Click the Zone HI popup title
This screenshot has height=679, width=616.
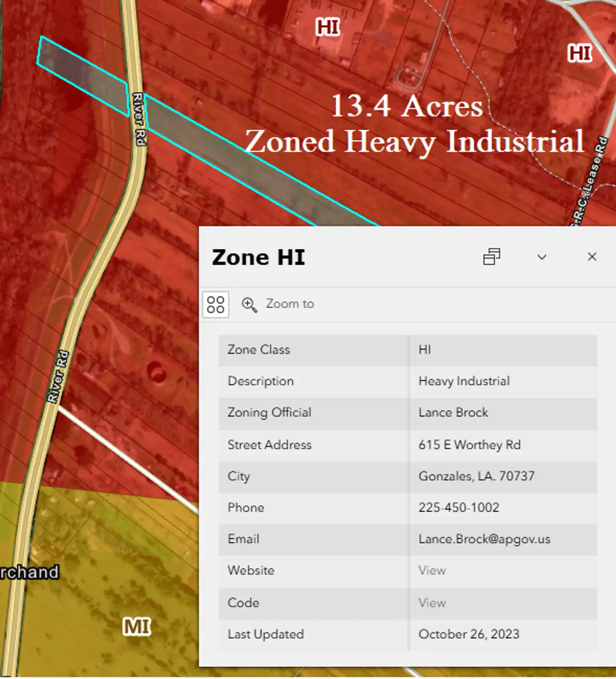(x=258, y=257)
